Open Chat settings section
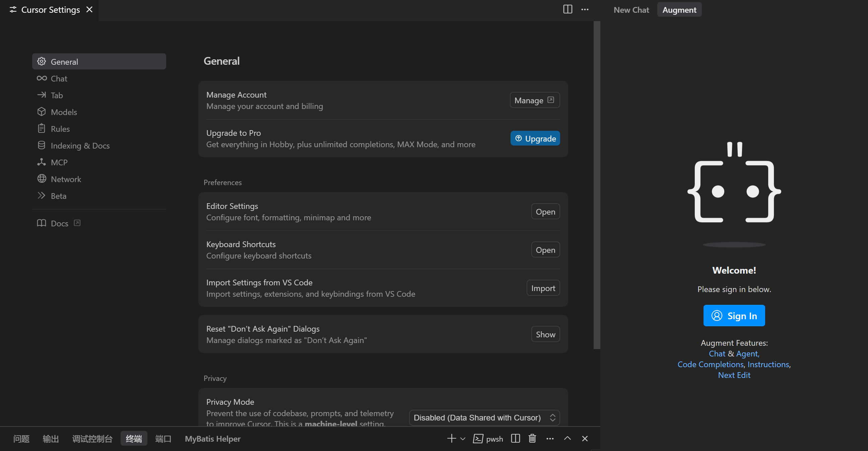868x451 pixels. coord(99,78)
